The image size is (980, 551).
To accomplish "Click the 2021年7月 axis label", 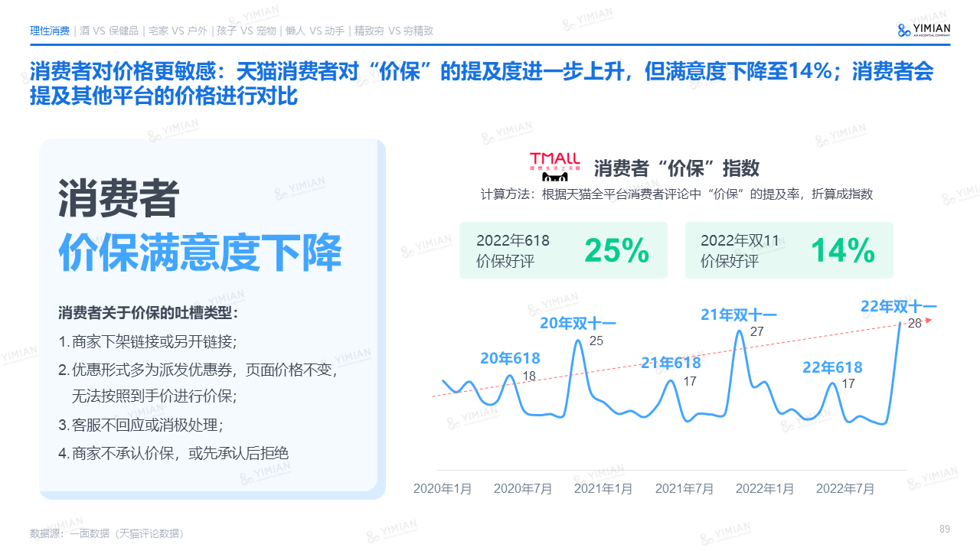I will (684, 488).
